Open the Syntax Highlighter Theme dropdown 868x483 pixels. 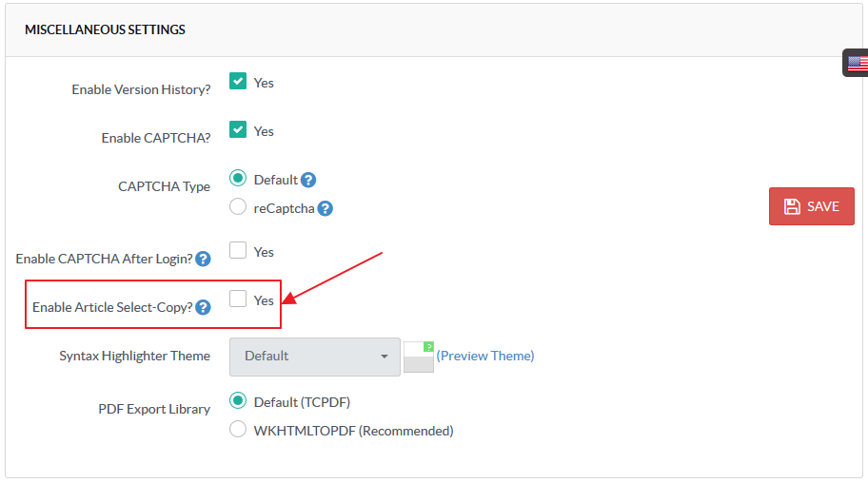(315, 357)
